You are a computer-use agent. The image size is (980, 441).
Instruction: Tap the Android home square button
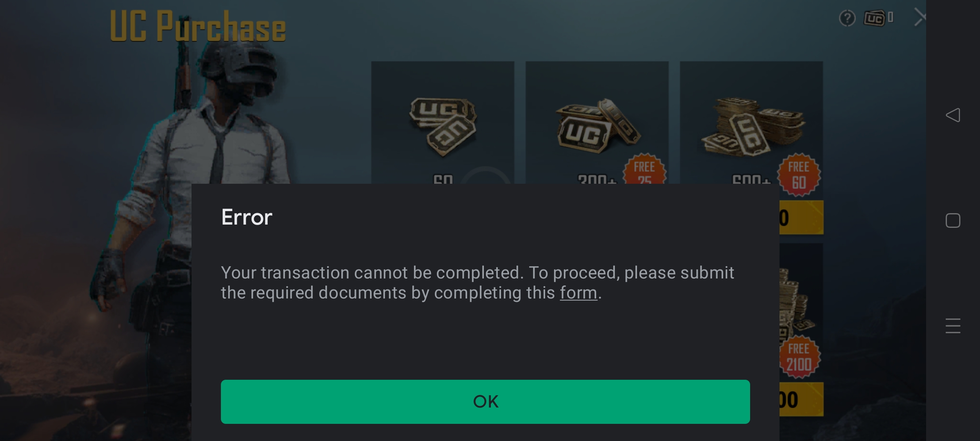tap(953, 220)
